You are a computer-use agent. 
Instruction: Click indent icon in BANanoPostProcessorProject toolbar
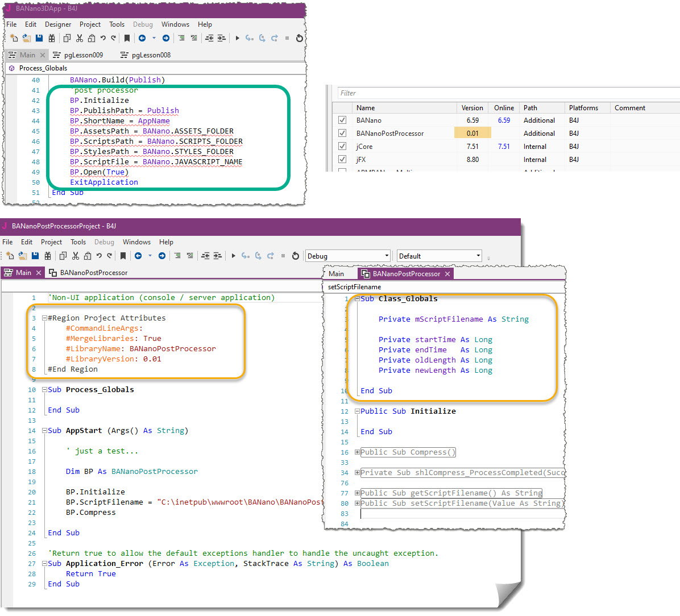(217, 256)
